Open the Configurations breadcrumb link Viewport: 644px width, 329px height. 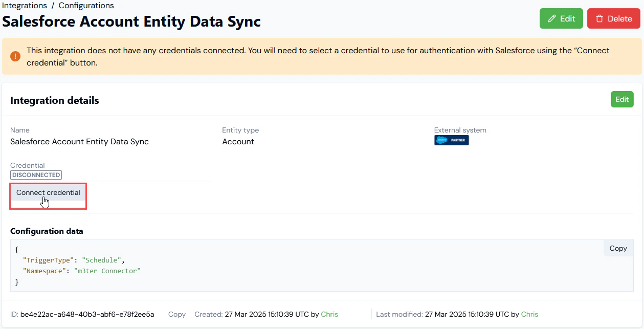86,6
